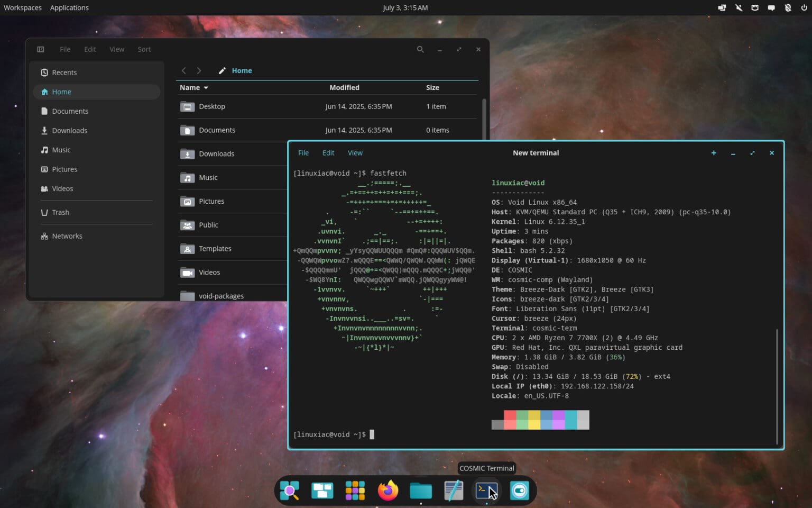Open the Edit menu in the terminal

[x=328, y=152]
